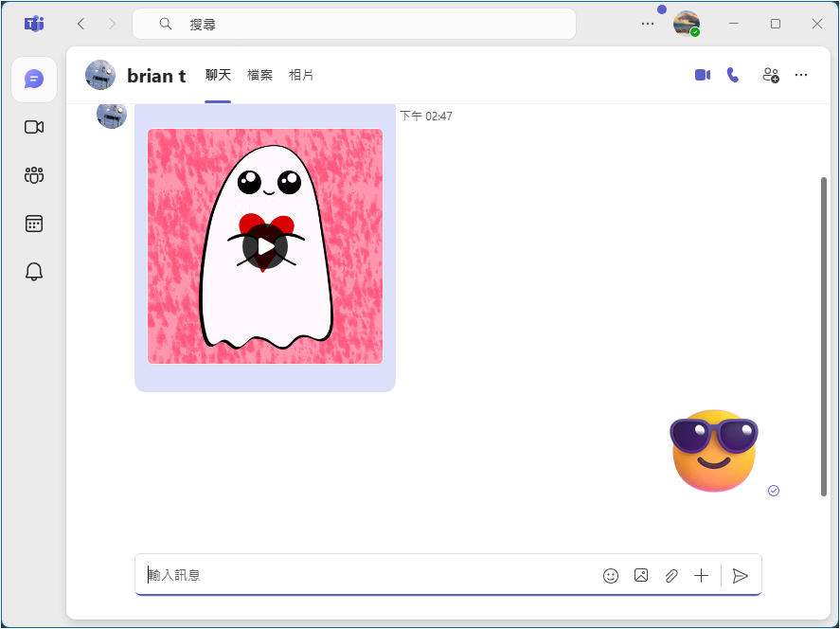Open Communities from the left sidebar
This screenshot has width=840, height=629.
34,175
